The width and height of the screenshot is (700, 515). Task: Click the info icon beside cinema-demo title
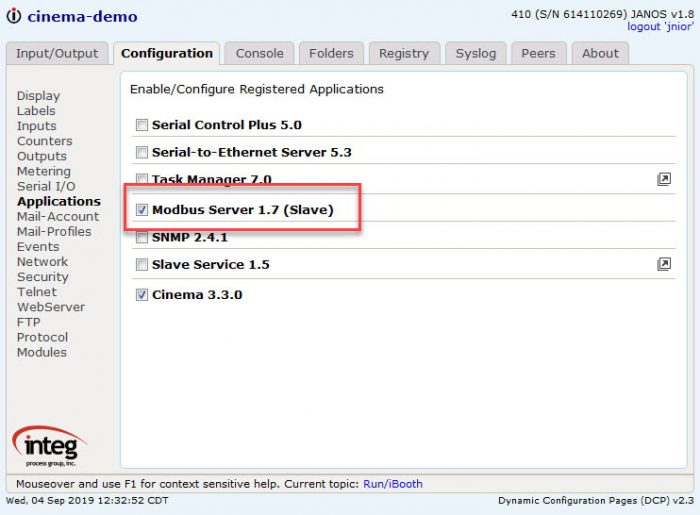14,16
